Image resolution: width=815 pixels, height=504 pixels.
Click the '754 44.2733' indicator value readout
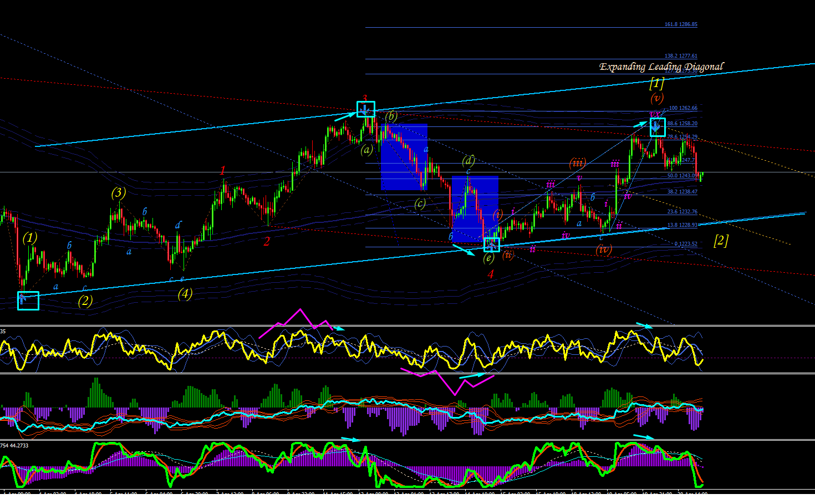14,445
